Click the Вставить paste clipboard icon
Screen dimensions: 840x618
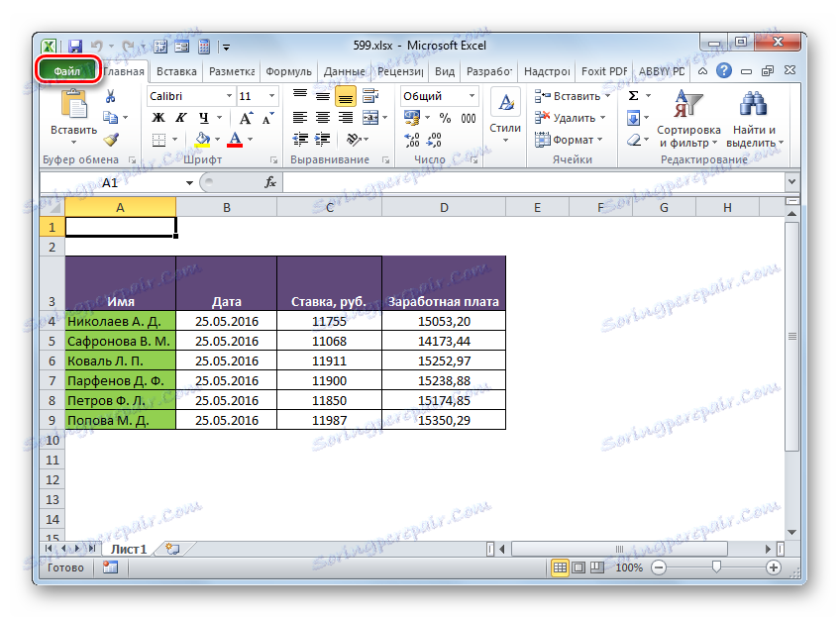click(74, 103)
